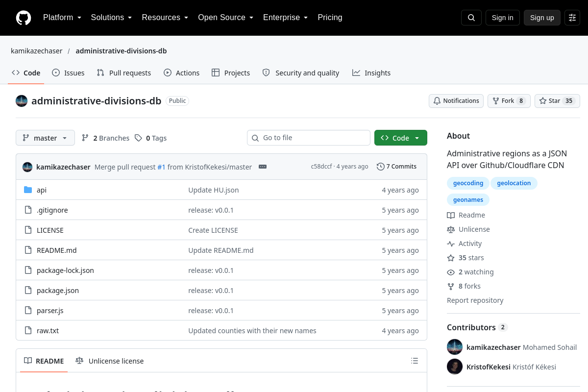
Task: Click the KristofKekesi contributor avatar
Action: pyautogui.click(x=455, y=367)
